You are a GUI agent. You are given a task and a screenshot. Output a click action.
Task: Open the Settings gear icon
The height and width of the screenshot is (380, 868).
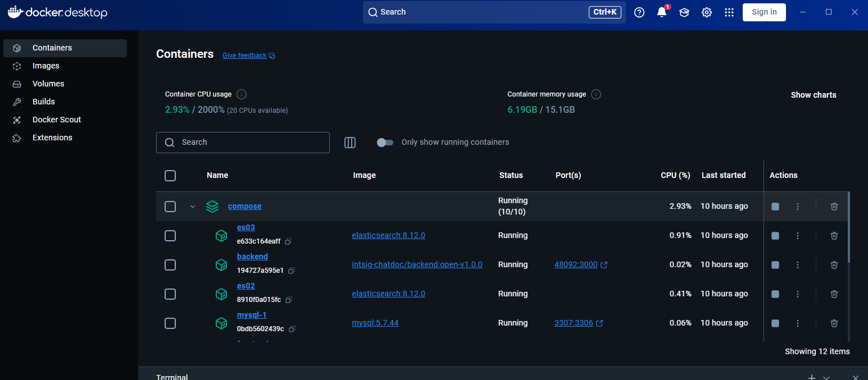point(707,12)
